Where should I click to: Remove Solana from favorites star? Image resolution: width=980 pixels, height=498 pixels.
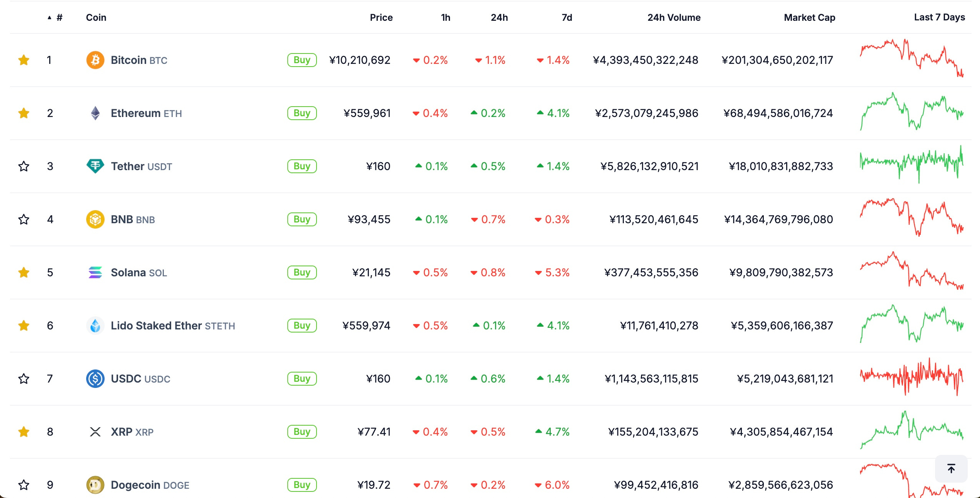(24, 272)
